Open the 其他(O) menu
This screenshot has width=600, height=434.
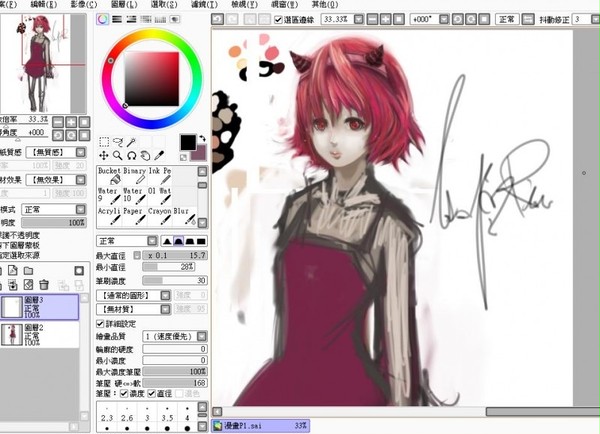(324, 5)
